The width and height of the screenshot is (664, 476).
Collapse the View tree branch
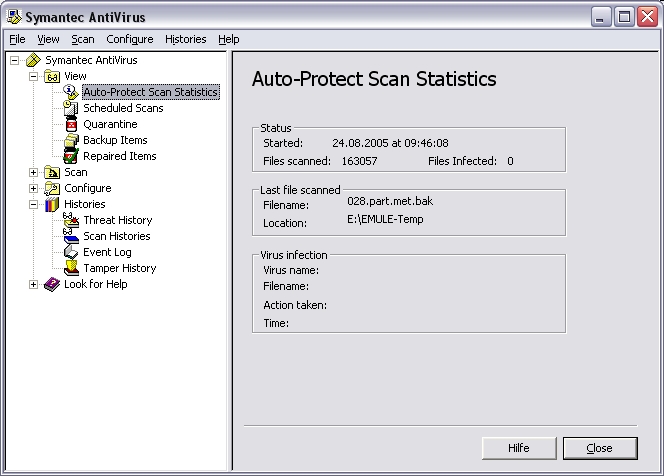33,77
